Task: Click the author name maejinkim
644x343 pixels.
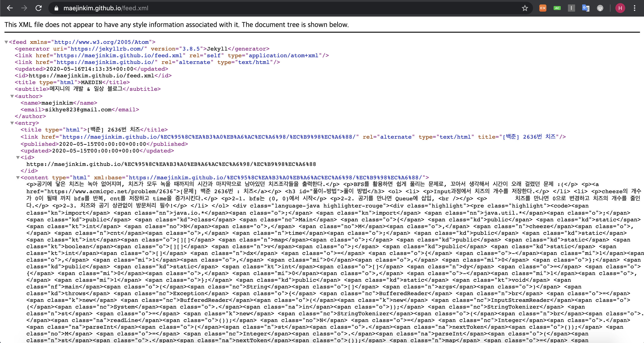Action: pyautogui.click(x=57, y=103)
